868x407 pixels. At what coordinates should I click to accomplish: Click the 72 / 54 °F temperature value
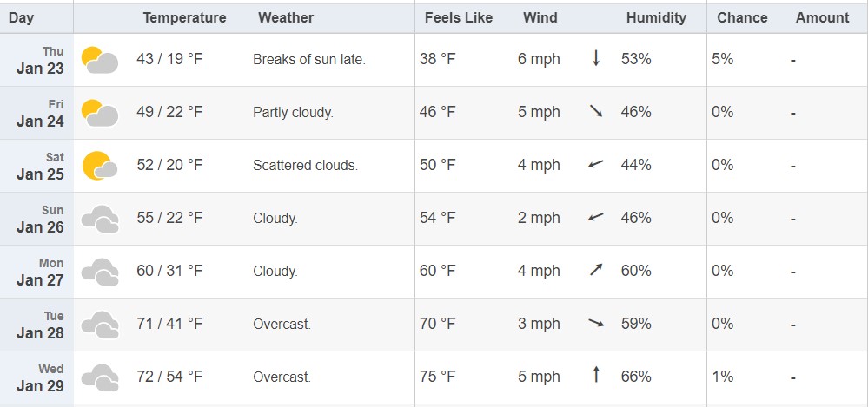(169, 377)
